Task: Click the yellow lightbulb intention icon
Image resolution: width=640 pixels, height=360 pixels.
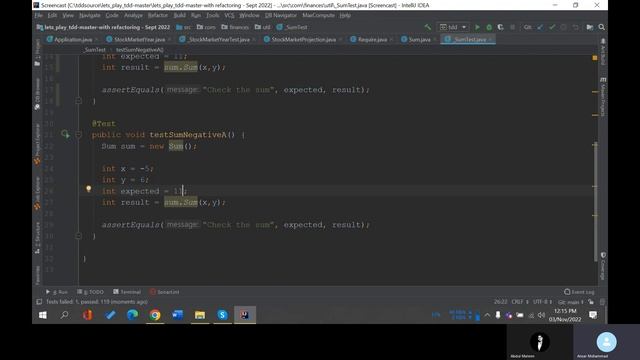Action: 89,189
